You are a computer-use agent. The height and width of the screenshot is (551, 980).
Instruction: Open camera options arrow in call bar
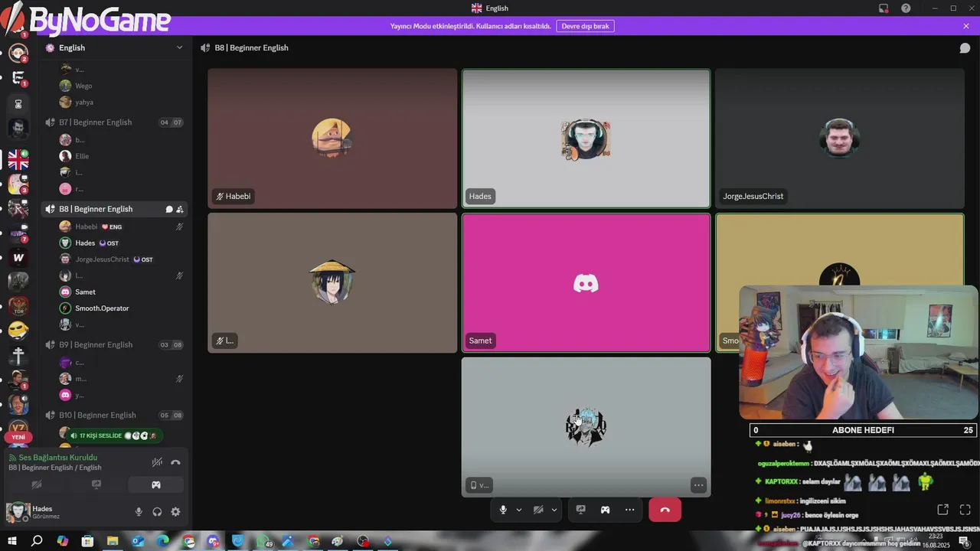point(554,510)
